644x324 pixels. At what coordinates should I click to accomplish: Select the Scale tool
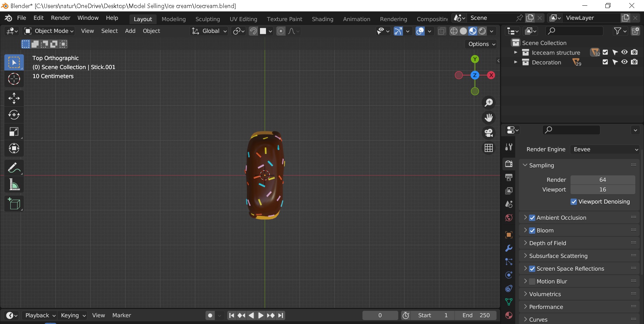(14, 132)
